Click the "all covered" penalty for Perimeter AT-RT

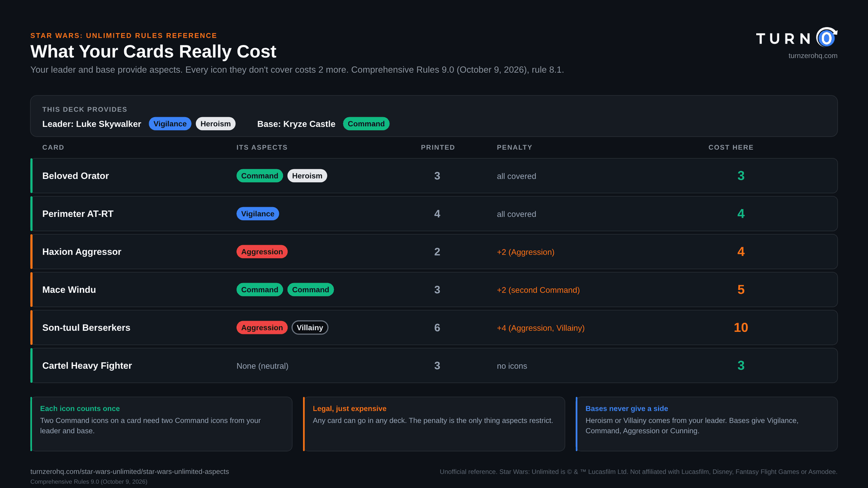tap(516, 214)
